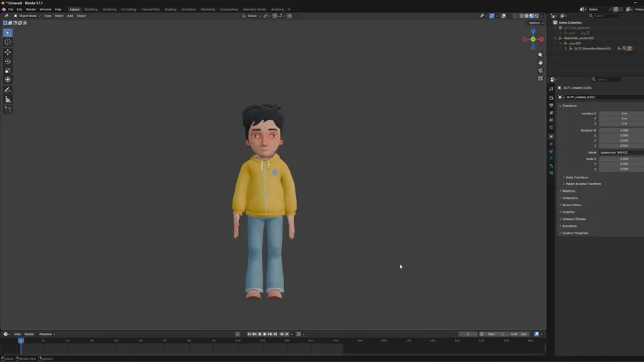
Task: Expand GLTF_SceneRootNode.001 in outliner
Action: click(565, 49)
